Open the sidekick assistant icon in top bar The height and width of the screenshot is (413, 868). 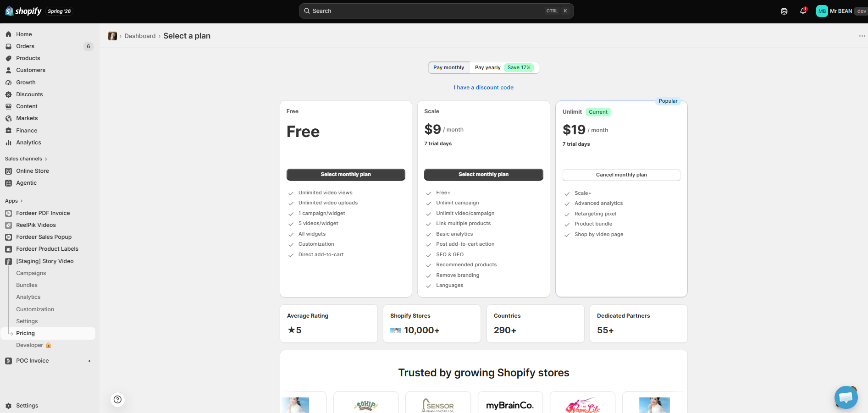[x=784, y=11]
